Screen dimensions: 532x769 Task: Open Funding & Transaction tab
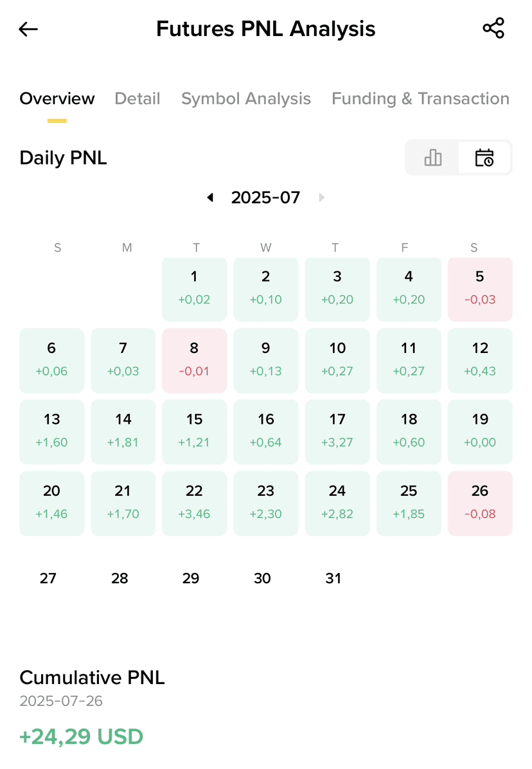click(x=420, y=98)
